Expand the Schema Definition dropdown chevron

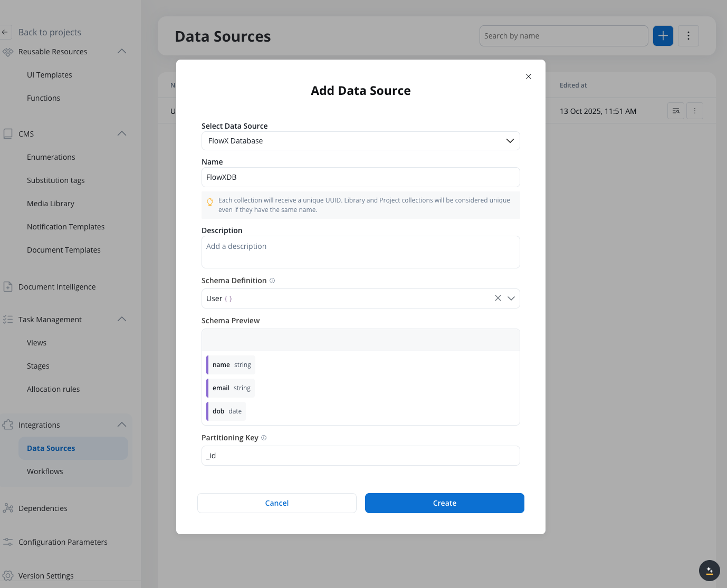[x=511, y=298]
